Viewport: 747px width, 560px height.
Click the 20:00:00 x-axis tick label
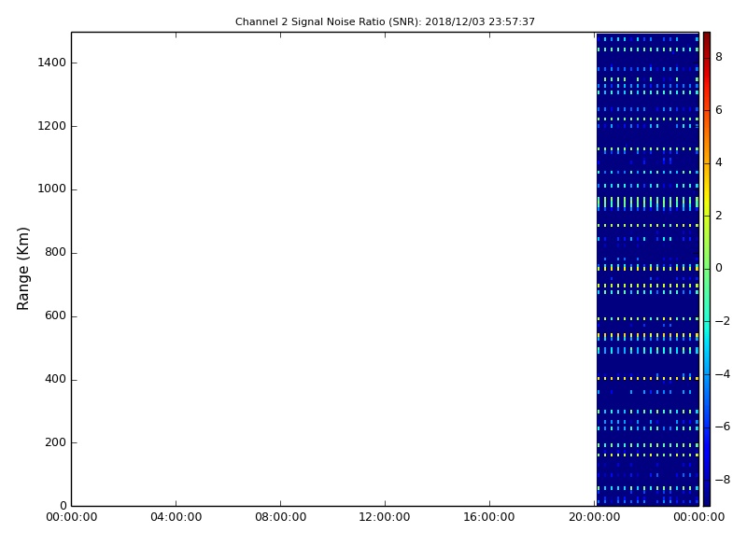click(x=595, y=517)
